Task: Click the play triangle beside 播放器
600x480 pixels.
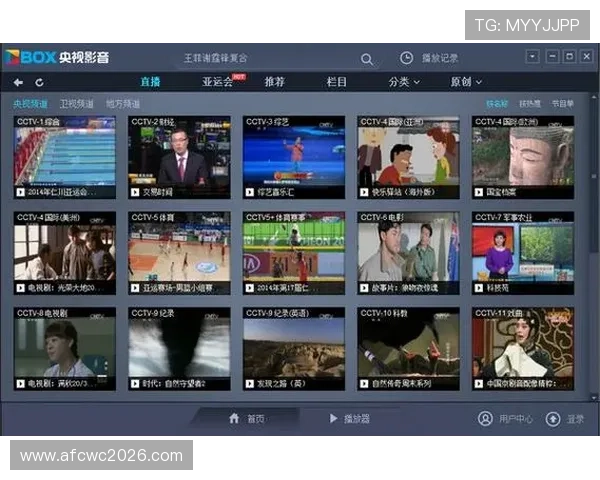Action: (x=333, y=418)
